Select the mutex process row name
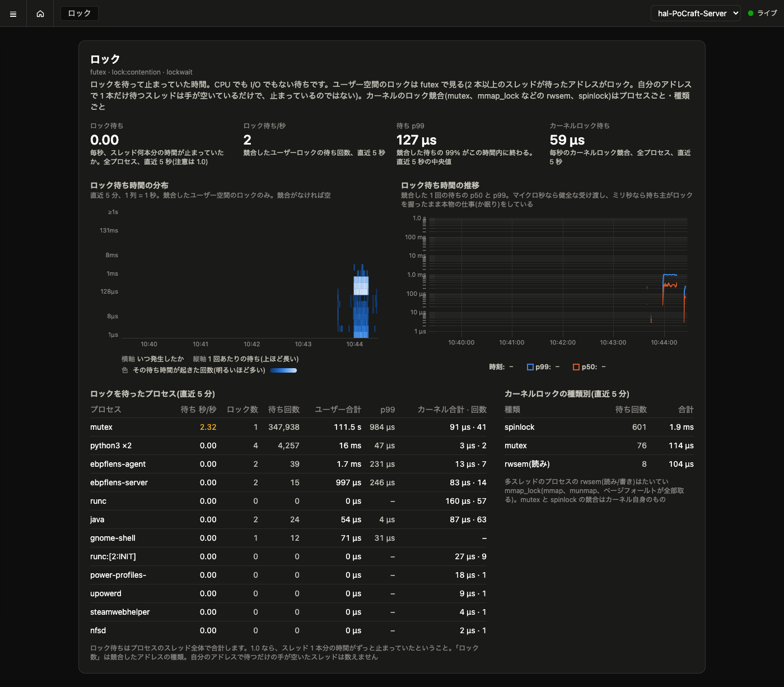 101,427
